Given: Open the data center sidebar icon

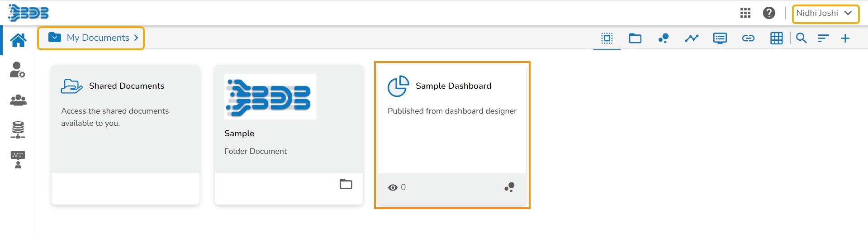Looking at the screenshot, I should pyautogui.click(x=18, y=130).
